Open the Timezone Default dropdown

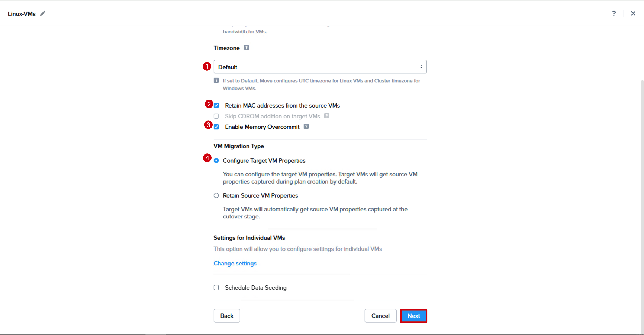pos(320,67)
